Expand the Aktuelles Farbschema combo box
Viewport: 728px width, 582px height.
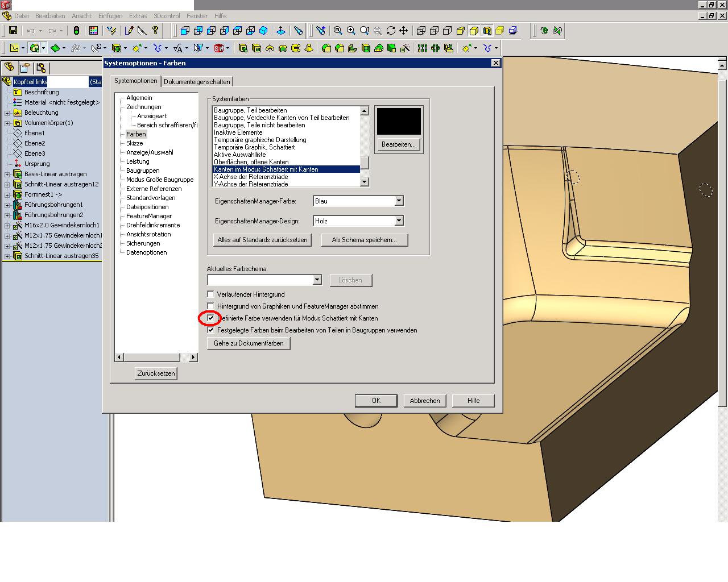(x=317, y=280)
